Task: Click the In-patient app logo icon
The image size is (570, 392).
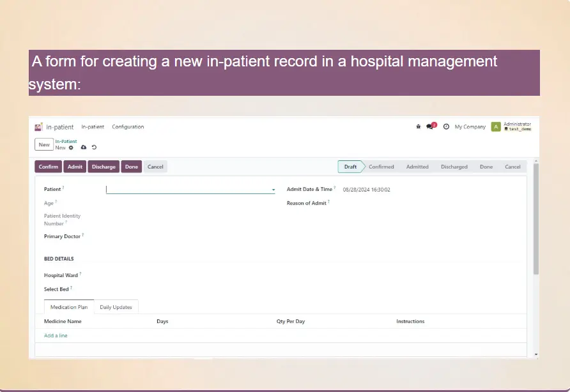Action: 39,127
